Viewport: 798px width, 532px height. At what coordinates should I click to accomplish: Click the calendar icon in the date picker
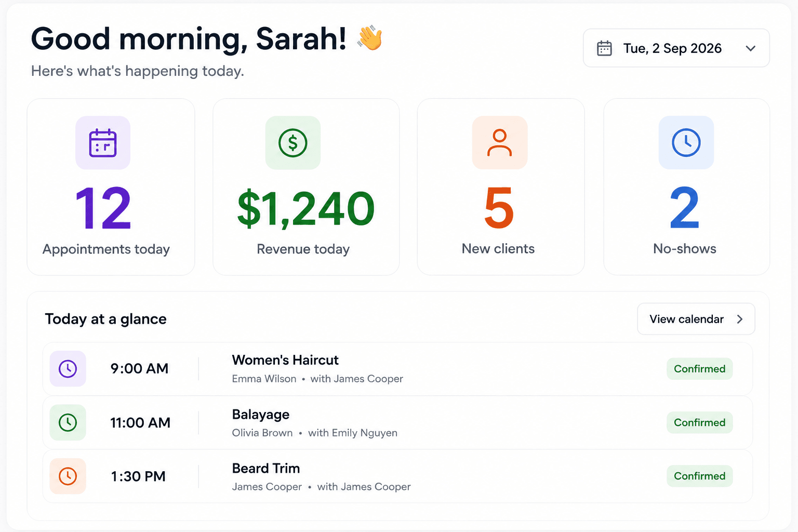(x=604, y=48)
